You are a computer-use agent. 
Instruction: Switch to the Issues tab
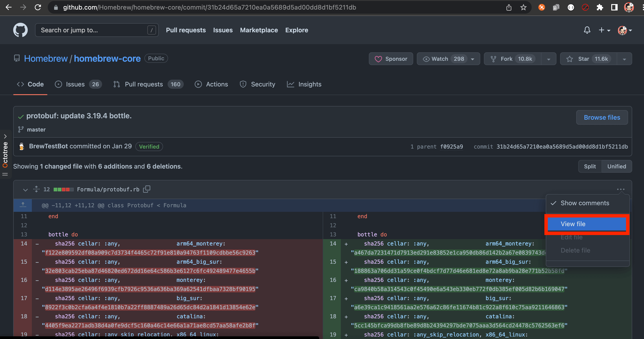tap(78, 84)
